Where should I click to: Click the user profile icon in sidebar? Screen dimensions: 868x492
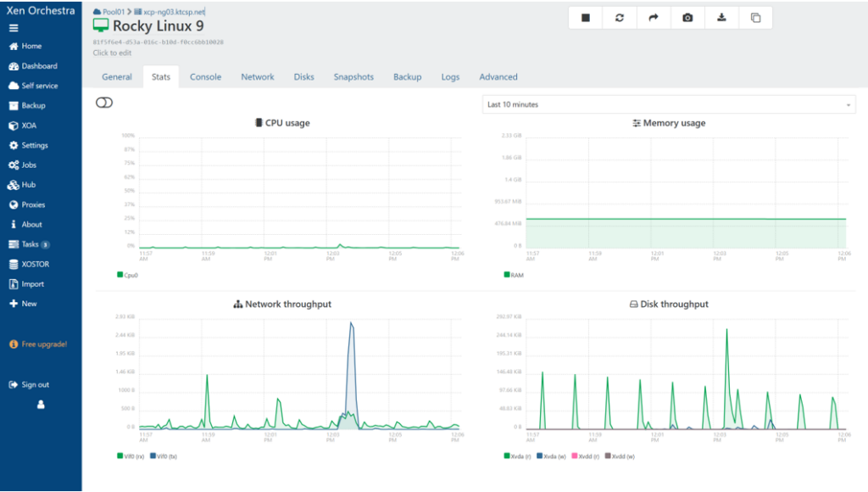tap(40, 405)
